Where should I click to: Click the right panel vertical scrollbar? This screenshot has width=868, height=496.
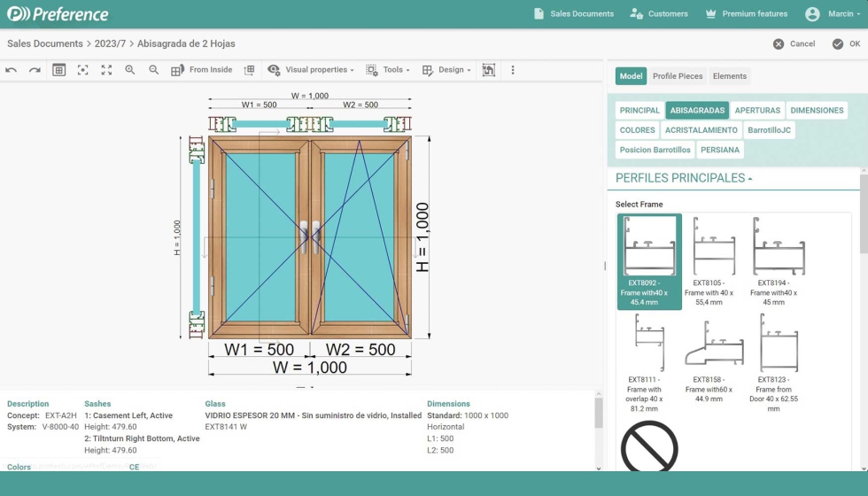pyautogui.click(x=864, y=230)
